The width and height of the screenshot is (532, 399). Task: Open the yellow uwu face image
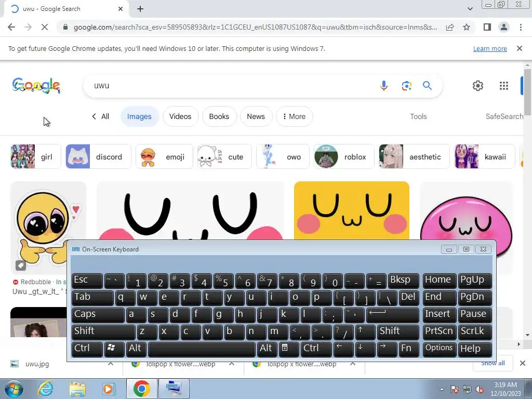point(352,211)
